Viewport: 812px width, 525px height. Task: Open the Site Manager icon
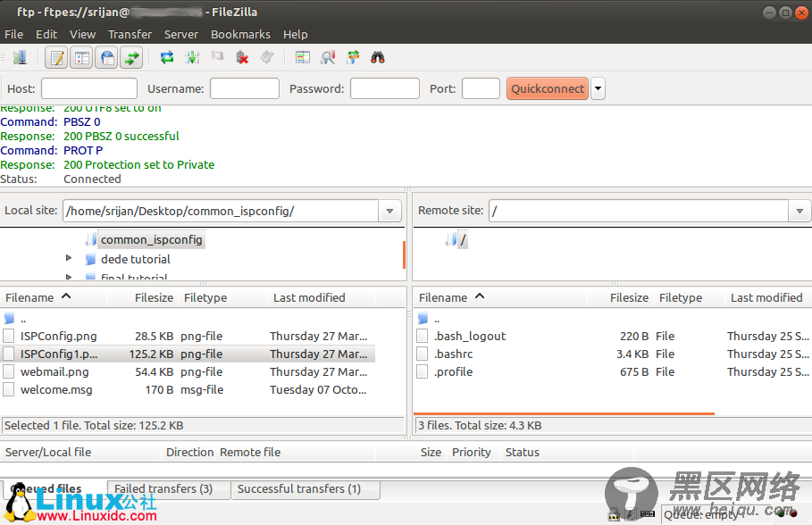tap(20, 57)
